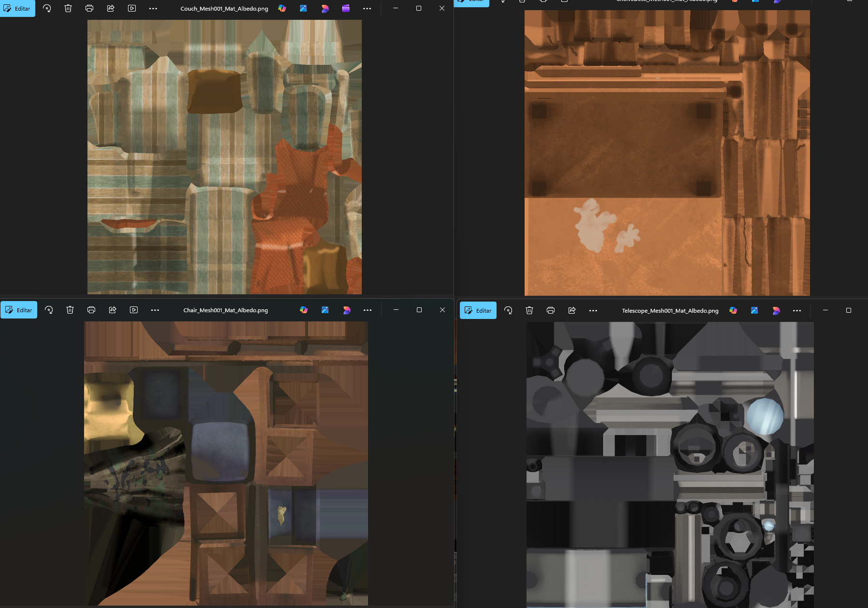The height and width of the screenshot is (608, 868).
Task: Open Copilot icon in the Telescope window
Action: (x=733, y=310)
